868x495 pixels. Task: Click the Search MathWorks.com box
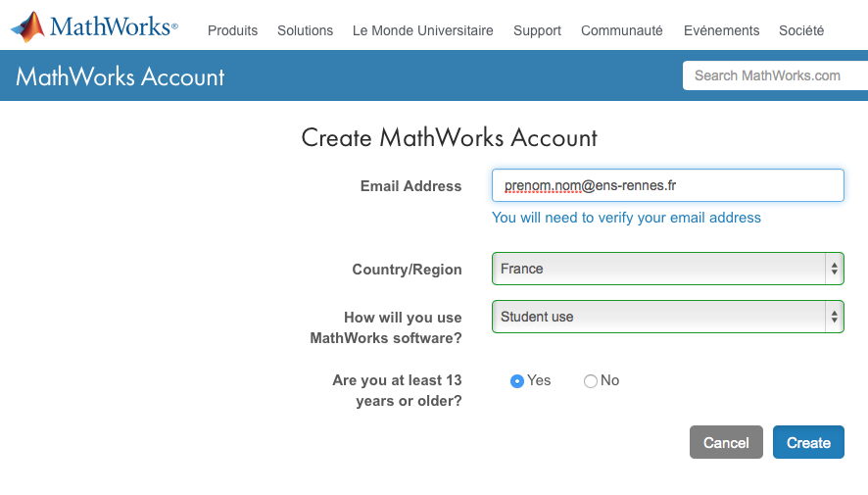[774, 75]
